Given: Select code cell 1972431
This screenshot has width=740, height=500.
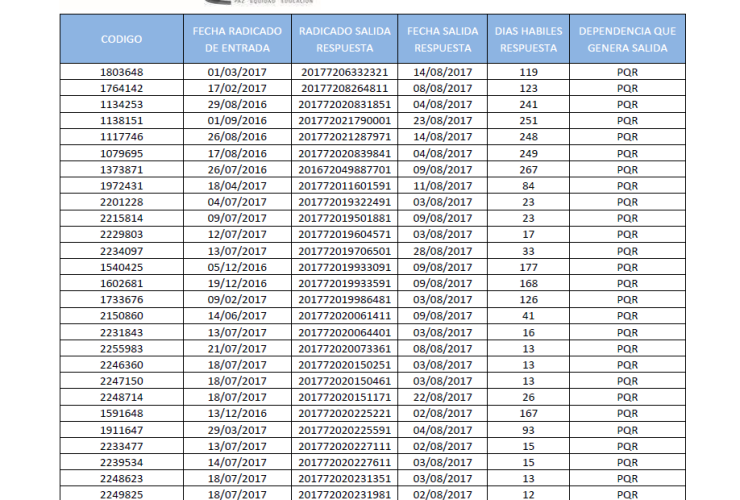Looking at the screenshot, I should tap(121, 186).
